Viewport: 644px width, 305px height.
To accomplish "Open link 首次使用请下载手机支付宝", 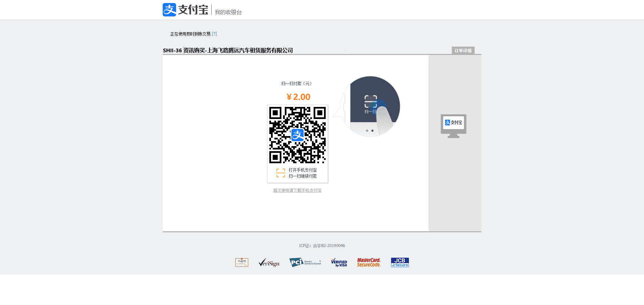I will (297, 190).
